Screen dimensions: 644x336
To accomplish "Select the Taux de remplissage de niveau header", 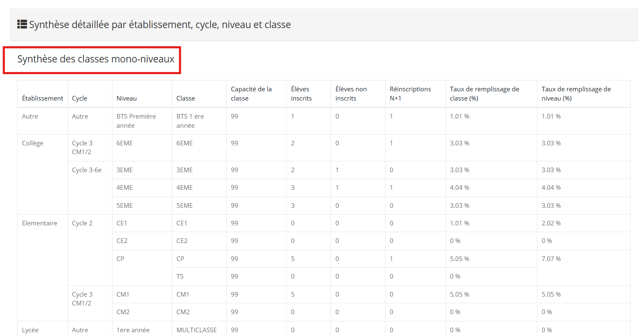I will click(576, 93).
